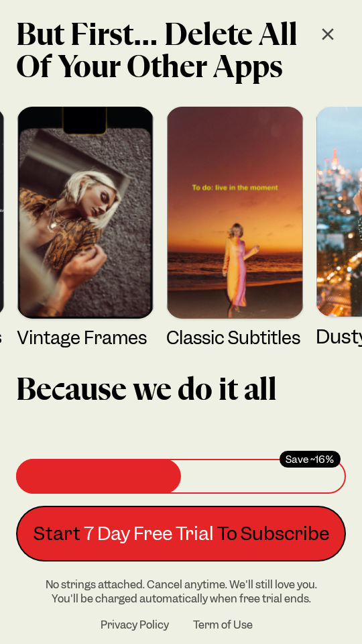The width and height of the screenshot is (362, 644).
Task: Select the unfilled plan option on the right
Action: (x=263, y=476)
